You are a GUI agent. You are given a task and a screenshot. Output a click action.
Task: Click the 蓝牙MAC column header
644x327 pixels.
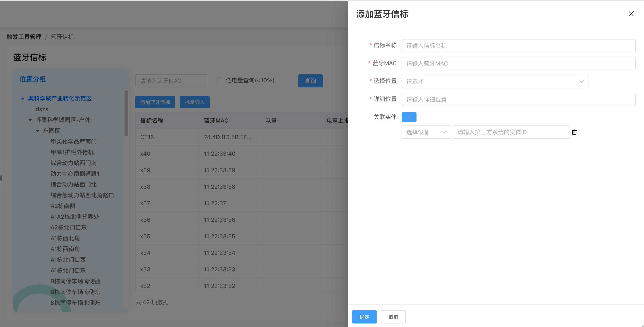[x=229, y=121]
